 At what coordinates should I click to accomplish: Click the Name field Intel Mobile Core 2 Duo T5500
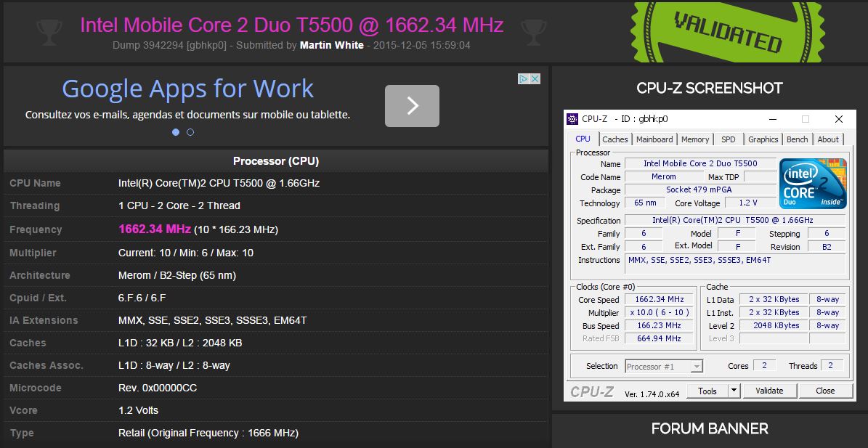(x=701, y=163)
